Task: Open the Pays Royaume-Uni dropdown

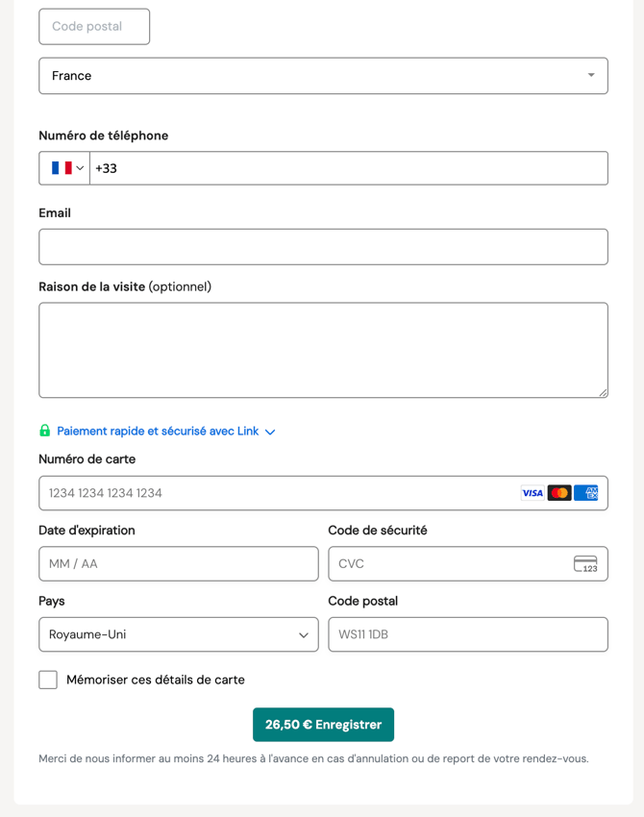Action: click(179, 634)
